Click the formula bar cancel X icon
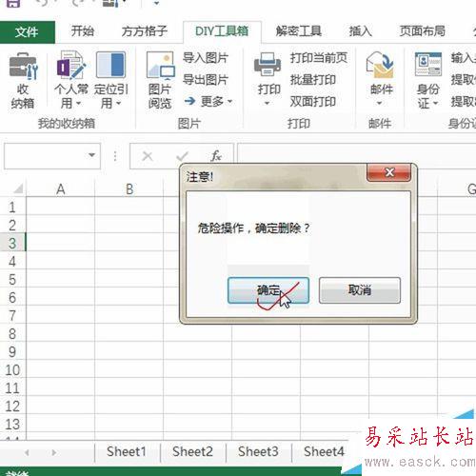Screen dimensions: 476x476 tap(148, 156)
